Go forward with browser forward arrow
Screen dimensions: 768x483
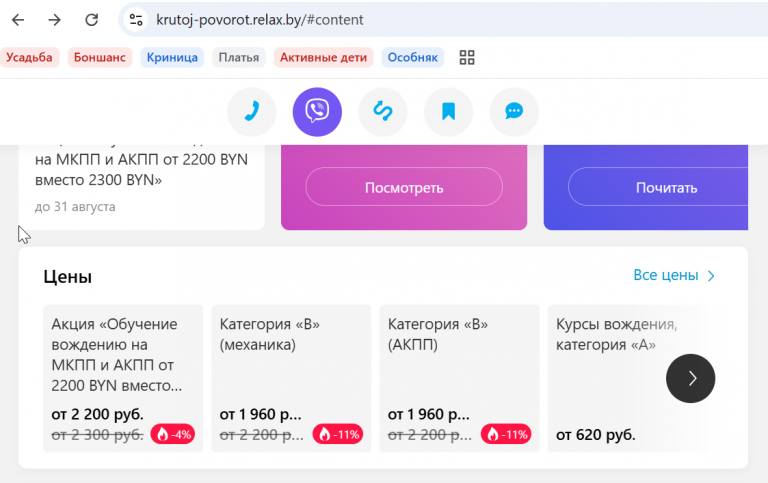pos(55,20)
